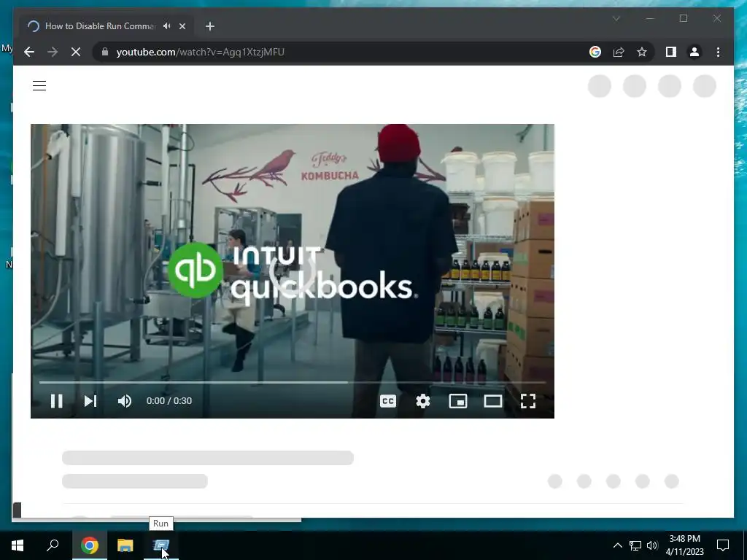Enable miniplayer mode

pos(458,401)
